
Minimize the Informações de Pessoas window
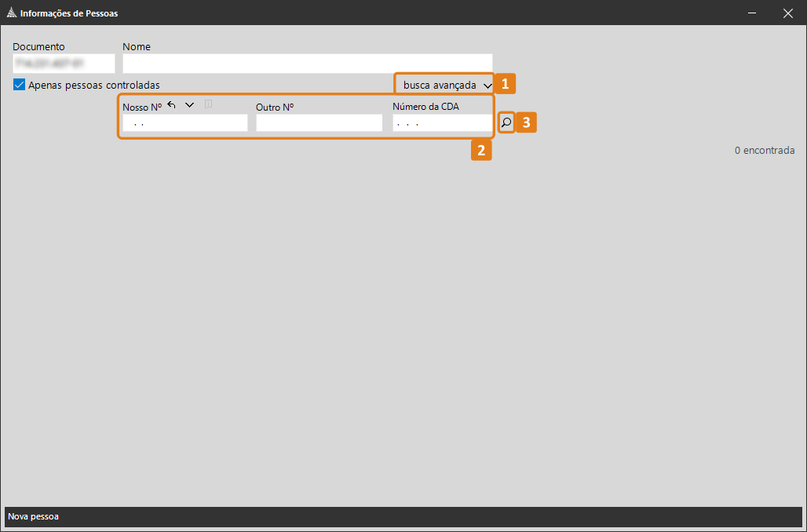click(x=752, y=13)
